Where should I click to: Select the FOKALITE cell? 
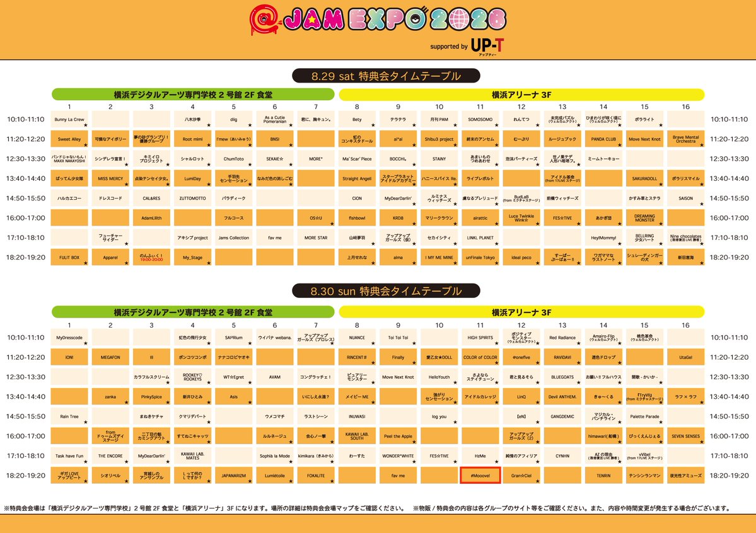pyautogui.click(x=316, y=476)
